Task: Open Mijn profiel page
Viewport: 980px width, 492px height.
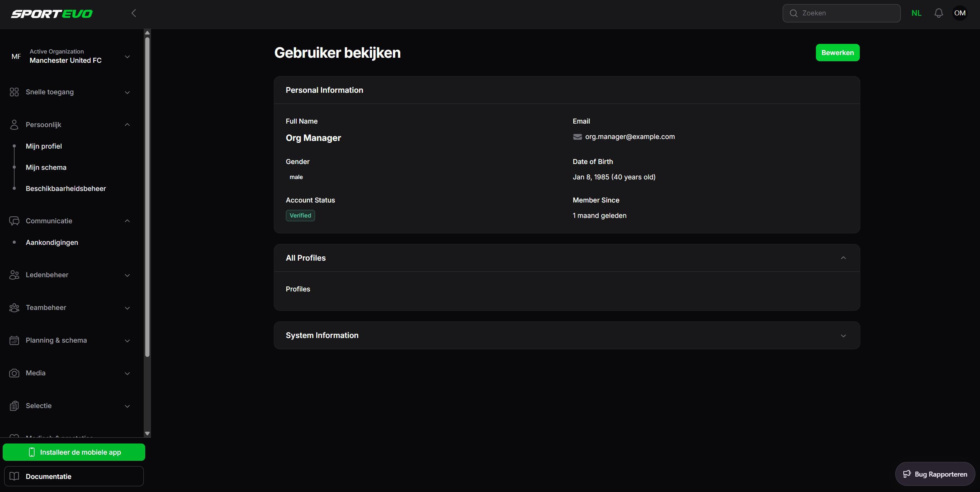Action: [x=44, y=146]
